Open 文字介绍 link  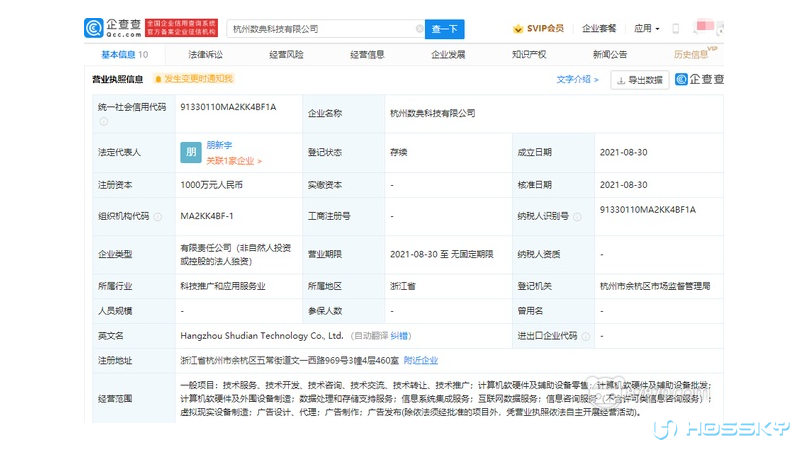577,79
